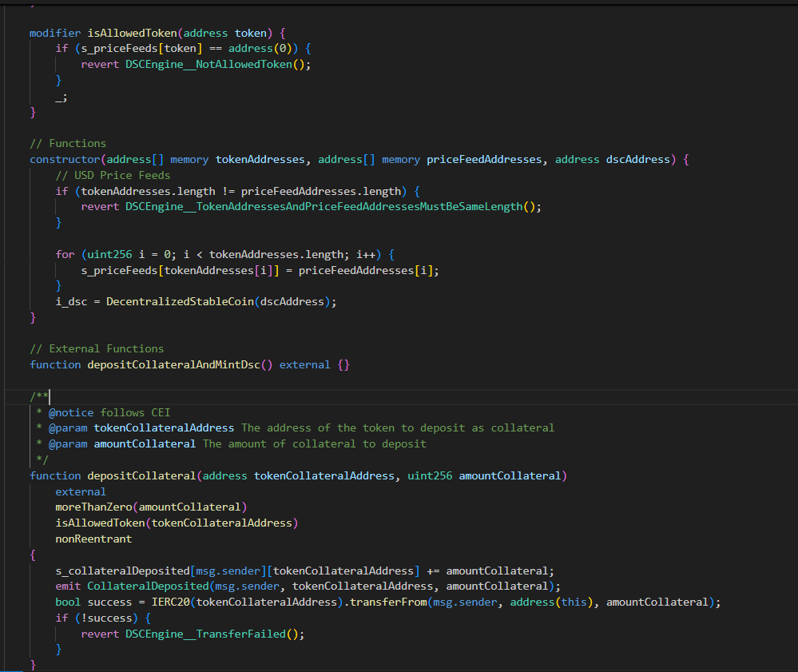798x672 pixels.
Task: Click the "constructor" keyword
Action: 66,160
